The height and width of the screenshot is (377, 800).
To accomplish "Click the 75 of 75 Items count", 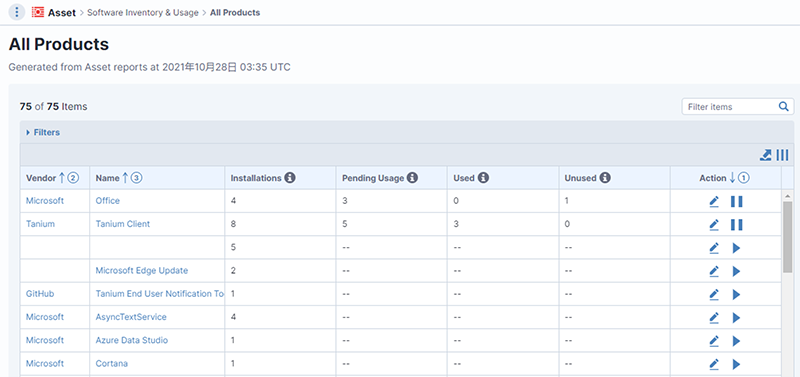I will click(54, 107).
